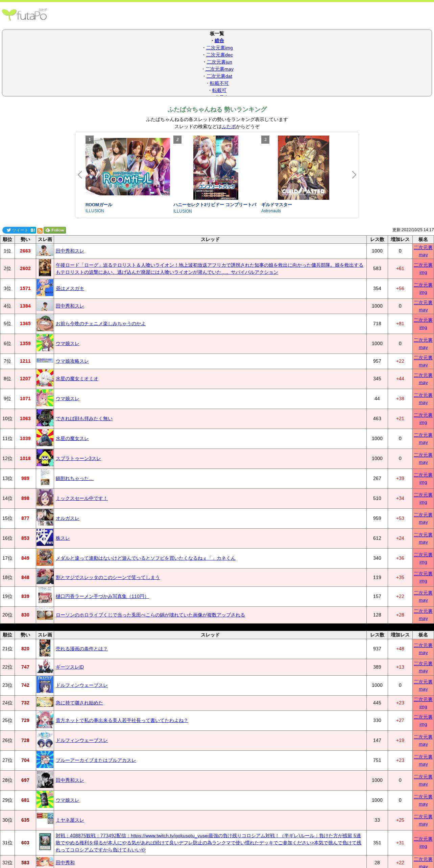The height and width of the screenshot is (868, 434).
Task: Select 二次元裏jun in the board list
Action: [x=219, y=62]
